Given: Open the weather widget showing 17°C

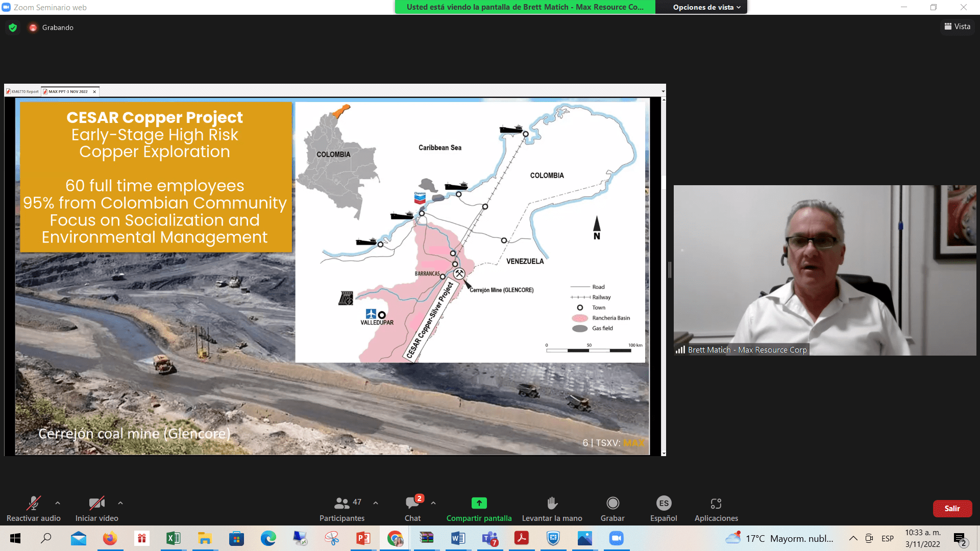Looking at the screenshot, I should 779,538.
